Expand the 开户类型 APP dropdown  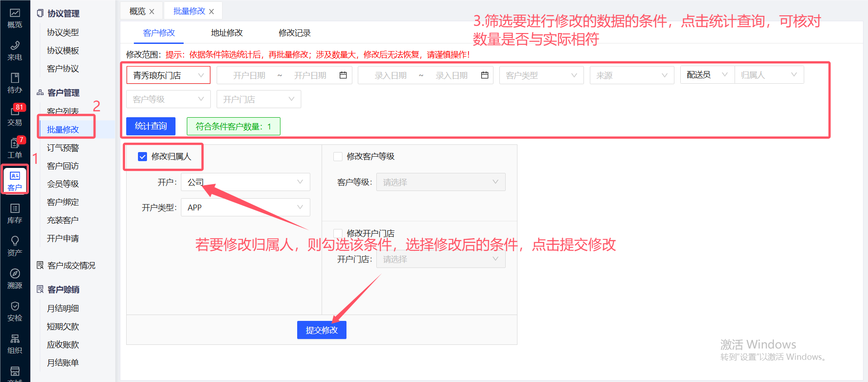[245, 207]
